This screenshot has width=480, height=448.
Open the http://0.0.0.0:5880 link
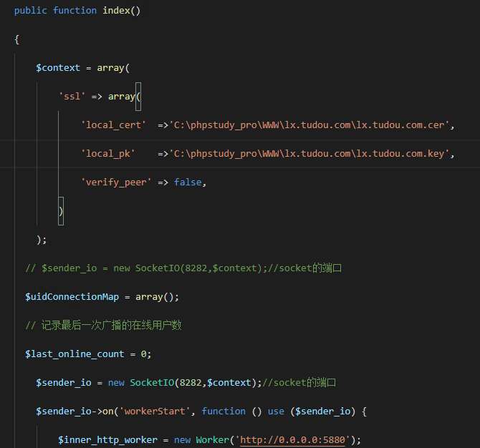click(292, 440)
